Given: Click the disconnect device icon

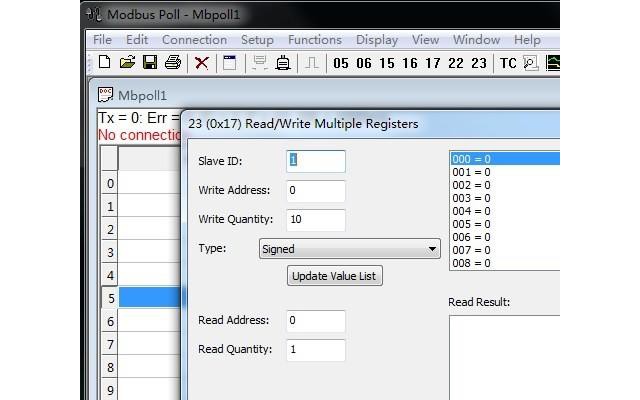Looking at the screenshot, I should [283, 63].
